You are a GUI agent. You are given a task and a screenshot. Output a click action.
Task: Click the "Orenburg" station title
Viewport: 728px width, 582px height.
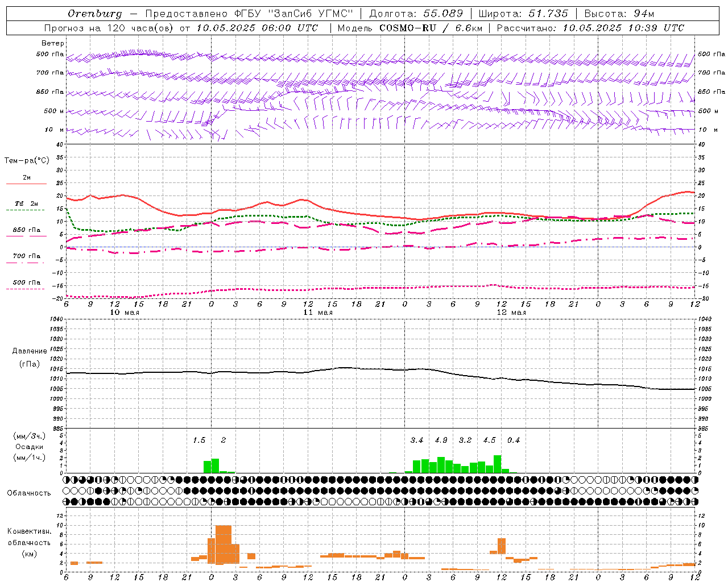click(x=95, y=14)
